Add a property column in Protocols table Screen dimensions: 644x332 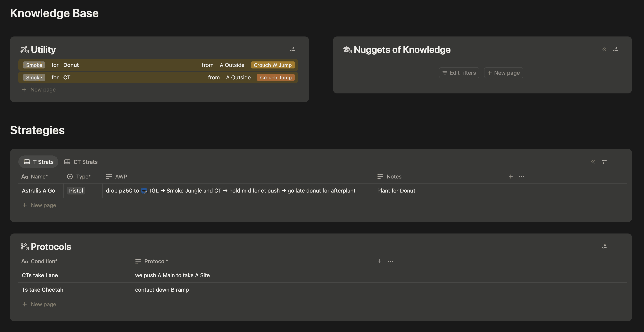click(x=379, y=261)
